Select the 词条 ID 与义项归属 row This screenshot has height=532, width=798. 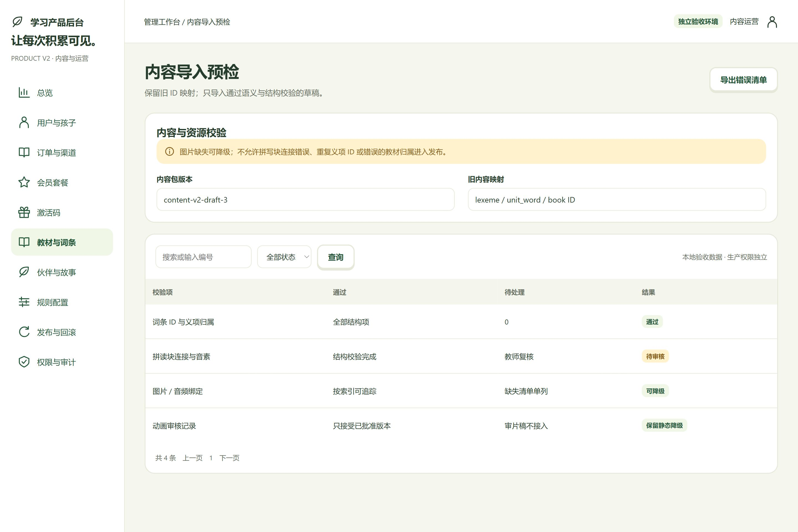(461, 322)
